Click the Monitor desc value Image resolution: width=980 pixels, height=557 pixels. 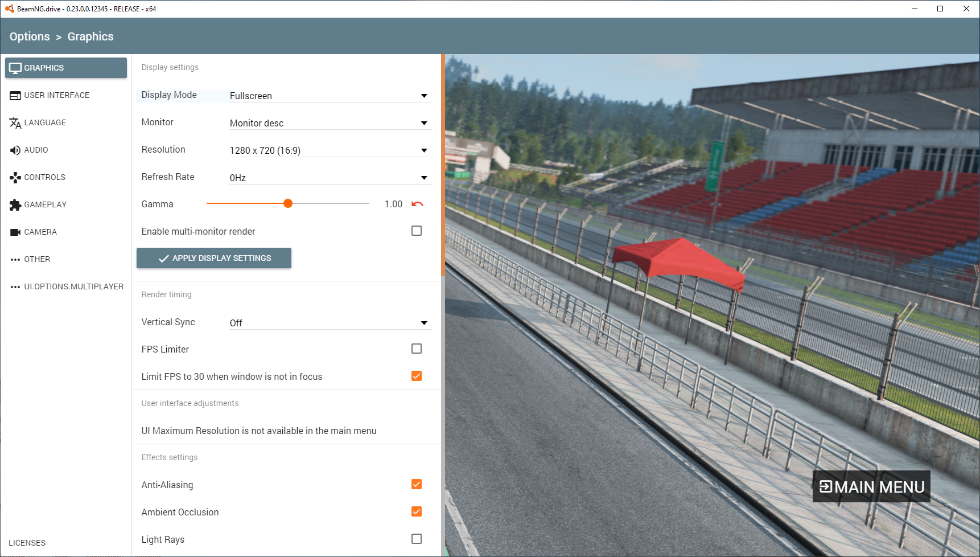coord(257,123)
